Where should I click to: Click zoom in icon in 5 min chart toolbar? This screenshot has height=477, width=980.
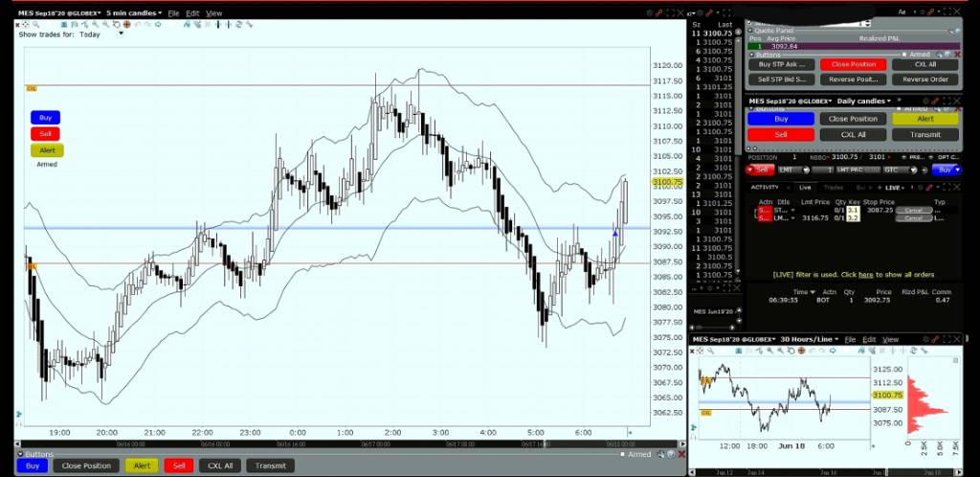pos(96,24)
